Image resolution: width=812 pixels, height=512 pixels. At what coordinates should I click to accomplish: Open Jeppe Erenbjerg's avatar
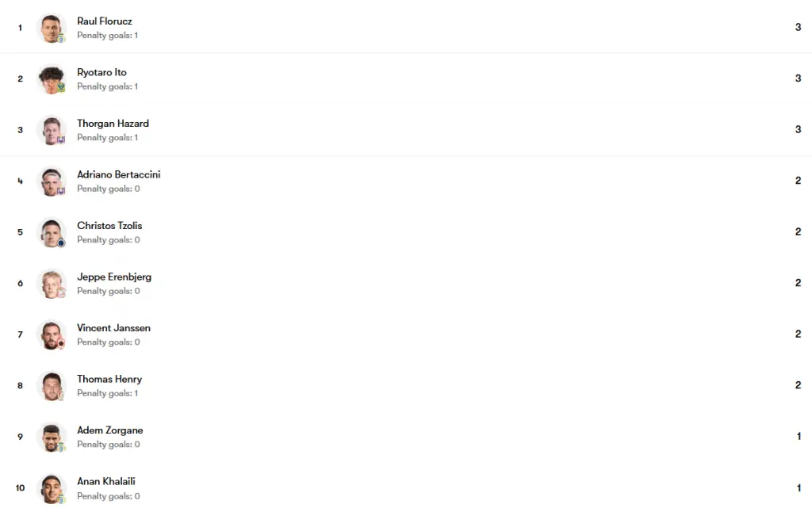(52, 284)
